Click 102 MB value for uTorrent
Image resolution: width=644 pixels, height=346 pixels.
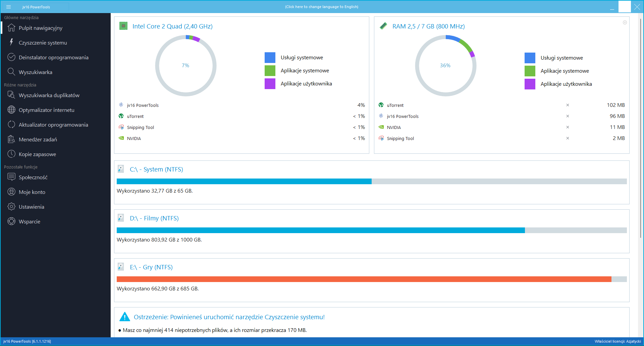click(616, 105)
